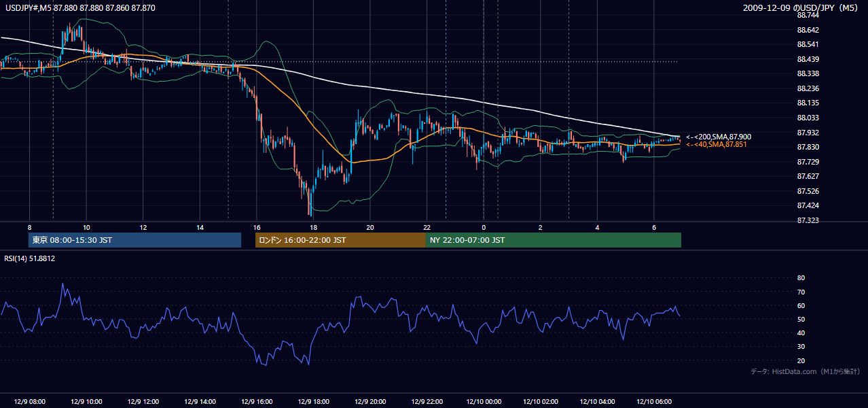
Task: Click the 12/9 20:00 time label
Action: pyautogui.click(x=369, y=401)
